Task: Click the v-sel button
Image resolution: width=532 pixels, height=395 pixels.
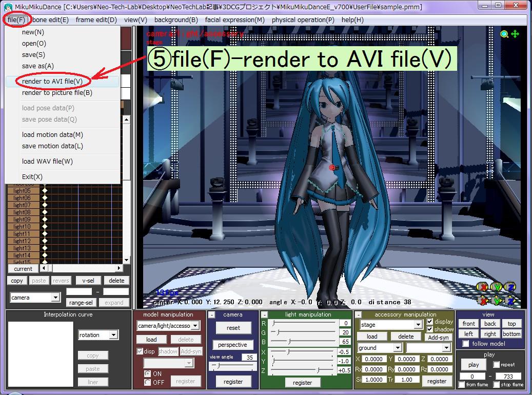Action: pos(88,281)
